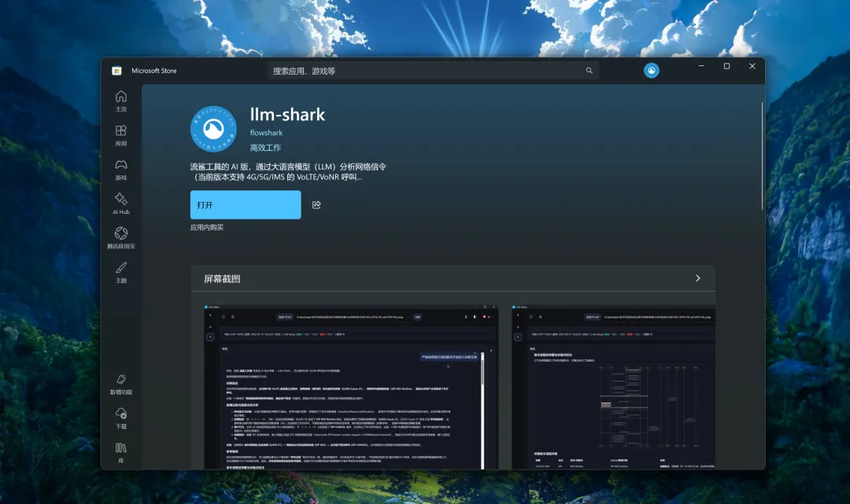The height and width of the screenshot is (504, 850).
Task: Click the llm-shark app title
Action: pyautogui.click(x=287, y=114)
